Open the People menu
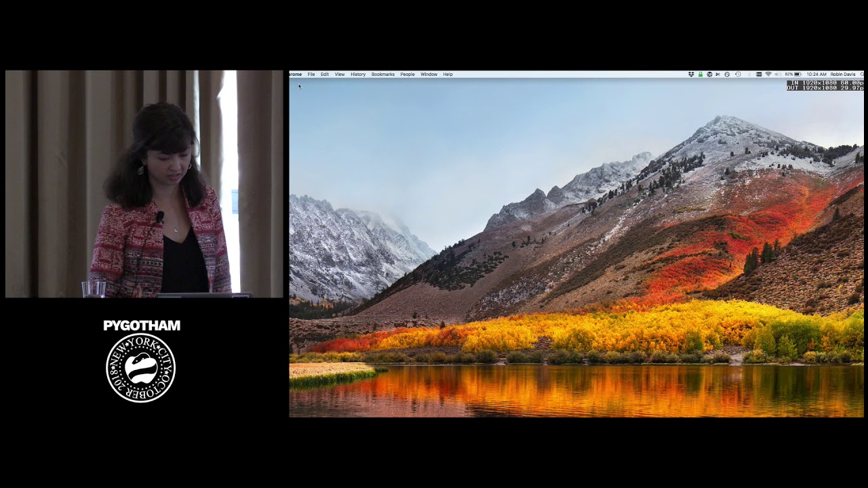868x488 pixels. pos(408,74)
